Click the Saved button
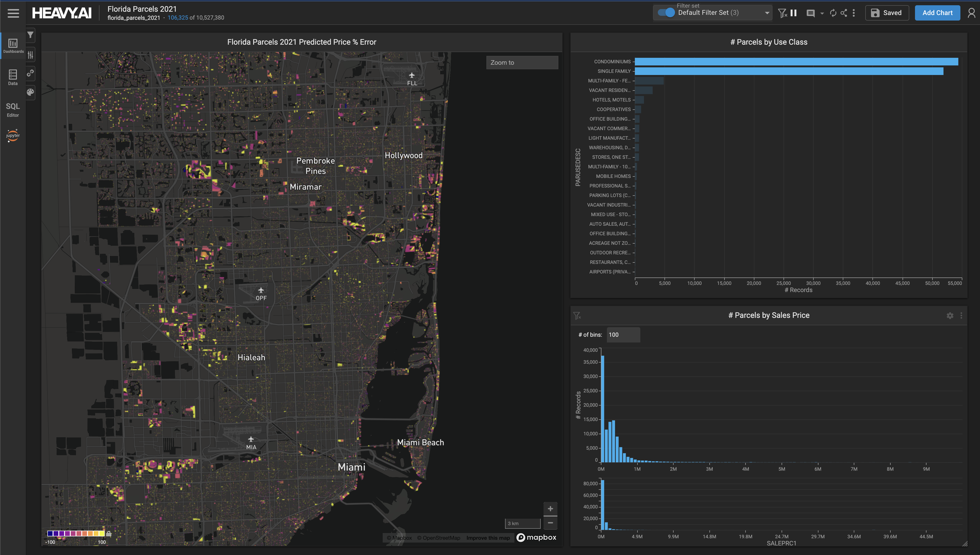Viewport: 980px width, 555px height. [887, 13]
